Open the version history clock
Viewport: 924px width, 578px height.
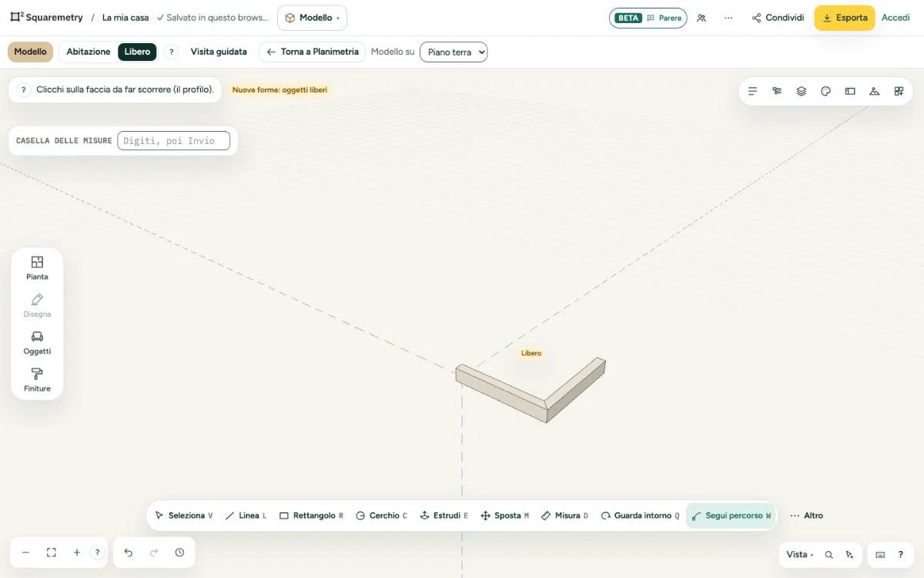click(x=179, y=553)
